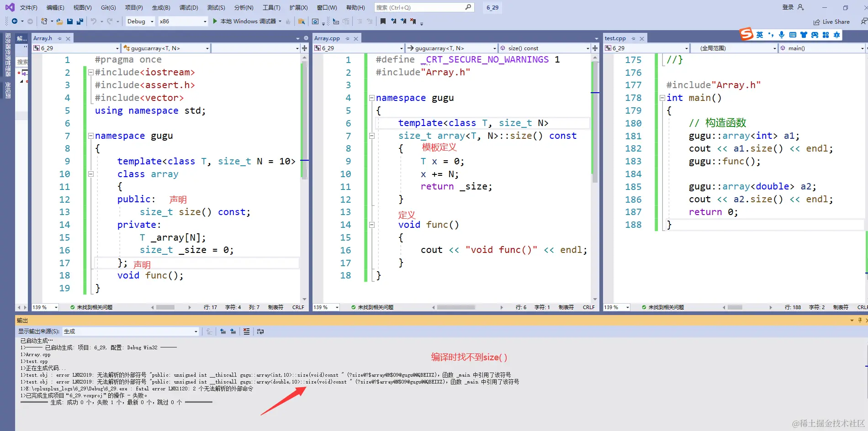The image size is (868, 431).
Task: Open the size() const member dropdown
Action: point(545,48)
